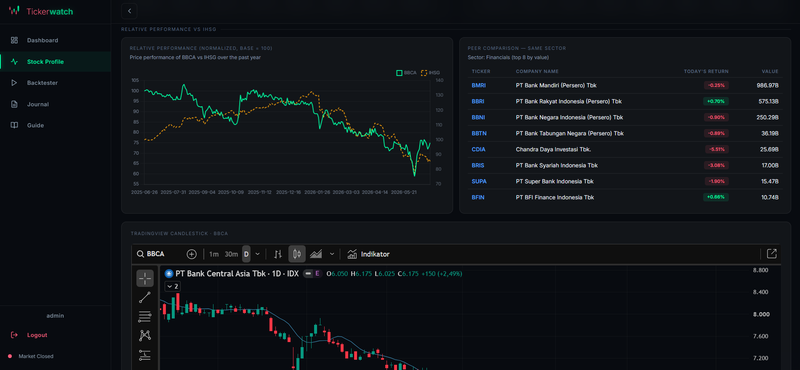This screenshot has width=800, height=370.
Task: Click the E earnings badge in chart legend
Action: coord(317,274)
